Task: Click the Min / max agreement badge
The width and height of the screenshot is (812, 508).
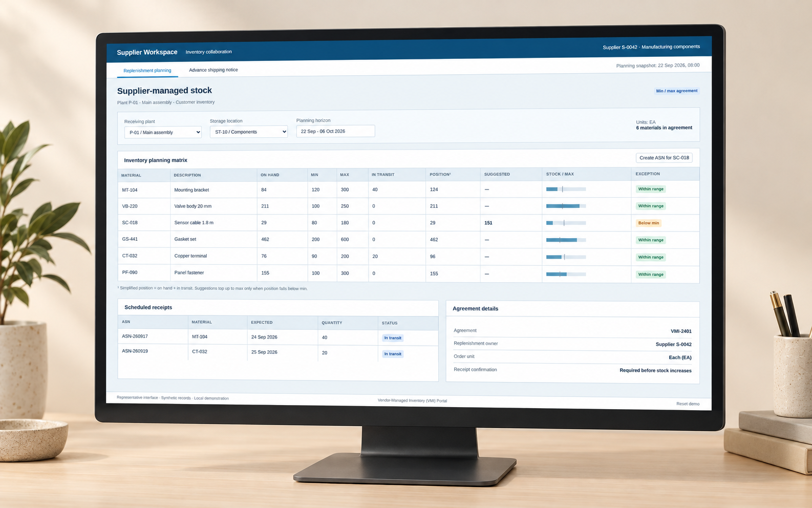Action: pyautogui.click(x=677, y=91)
